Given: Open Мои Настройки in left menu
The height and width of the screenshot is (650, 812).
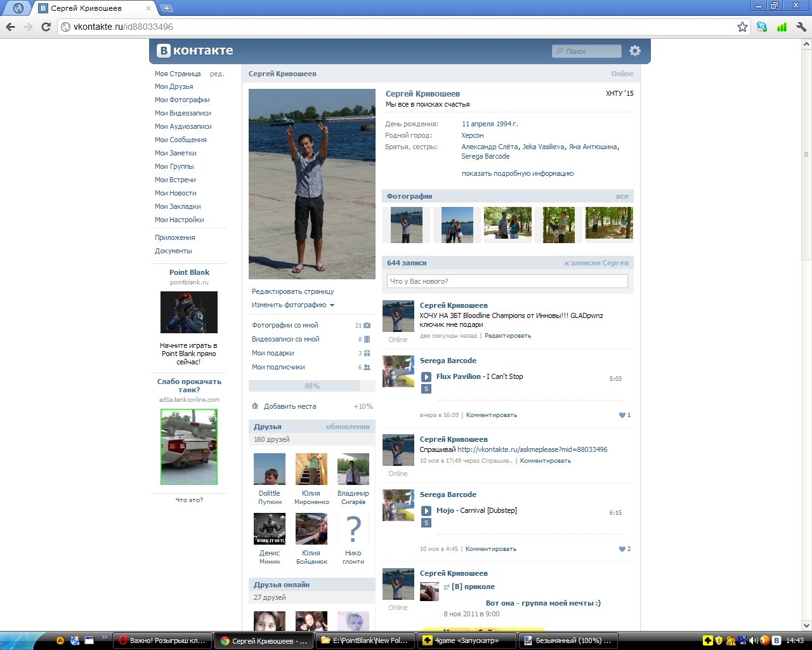Looking at the screenshot, I should click(180, 220).
